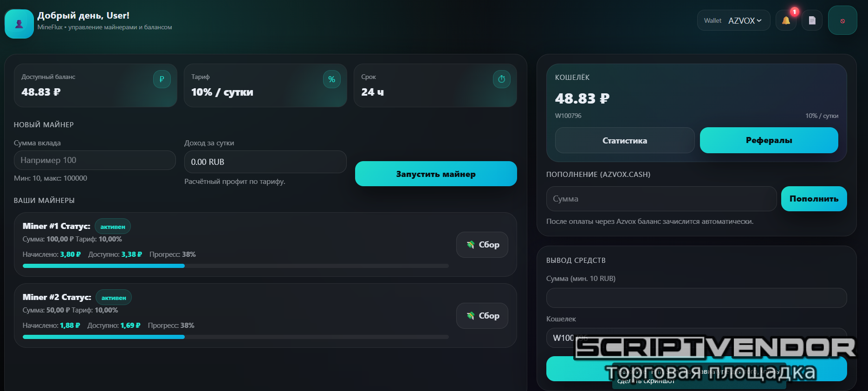Expand the Wallet AZVOX dropdown
This screenshot has width=868, height=391.
point(733,20)
